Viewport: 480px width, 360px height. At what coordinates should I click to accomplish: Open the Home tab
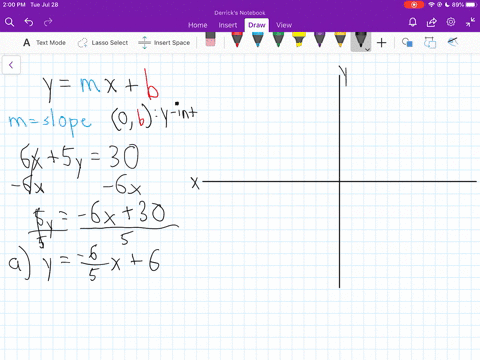pos(198,25)
